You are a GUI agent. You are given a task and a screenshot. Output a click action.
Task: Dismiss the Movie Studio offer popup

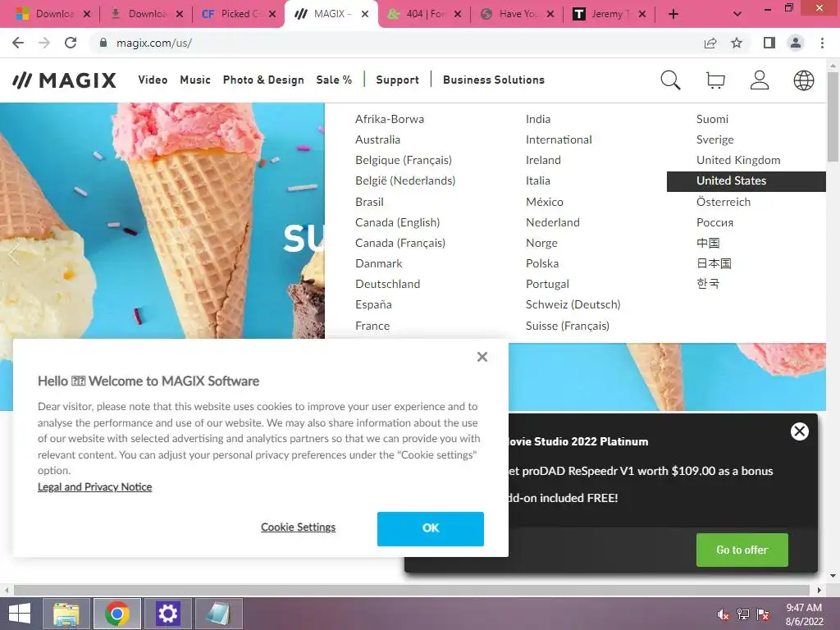click(x=799, y=431)
